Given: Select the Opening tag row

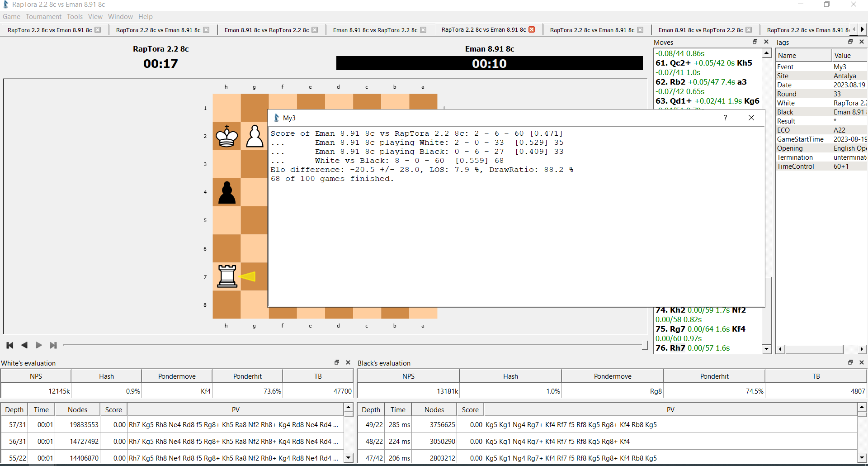Looking at the screenshot, I should (x=821, y=148).
